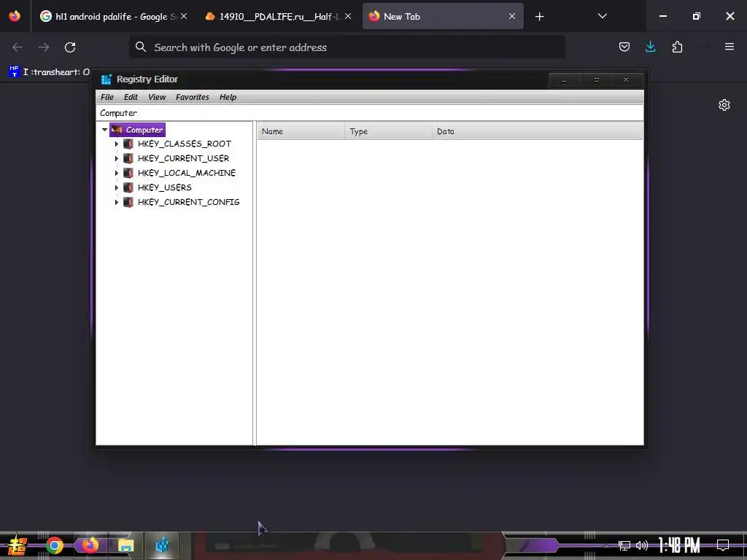The image size is (747, 560).
Task: Open the Windows Start button
Action: (18, 545)
